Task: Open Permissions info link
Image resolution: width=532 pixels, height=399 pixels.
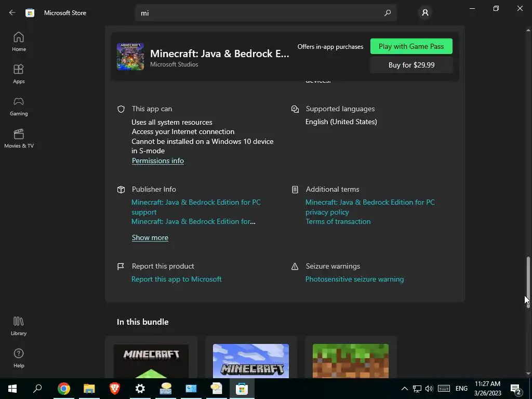Action: [158, 161]
